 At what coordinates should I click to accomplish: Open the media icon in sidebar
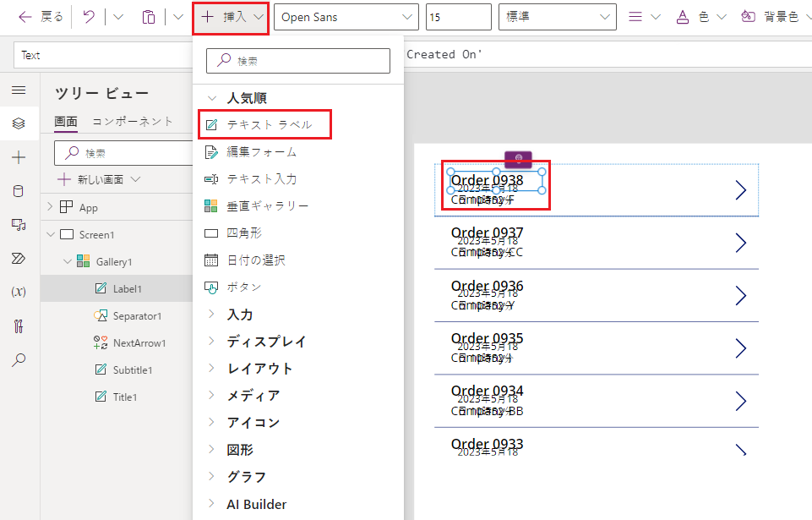(19, 224)
